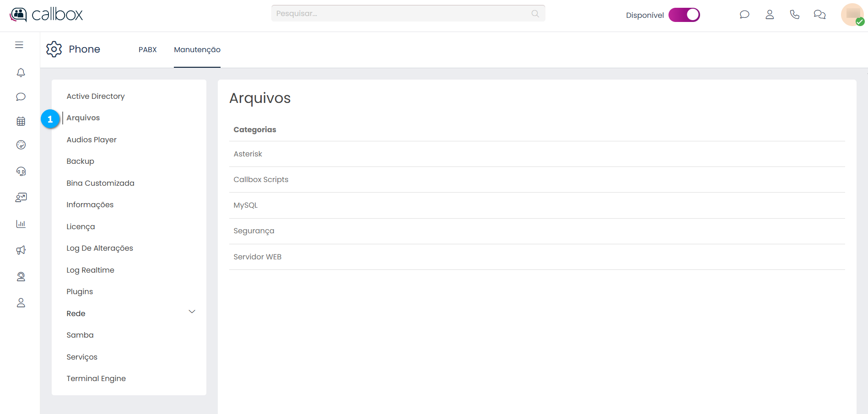Click the user avatar thumbnail
The width and height of the screenshot is (868, 414).
[x=852, y=15]
